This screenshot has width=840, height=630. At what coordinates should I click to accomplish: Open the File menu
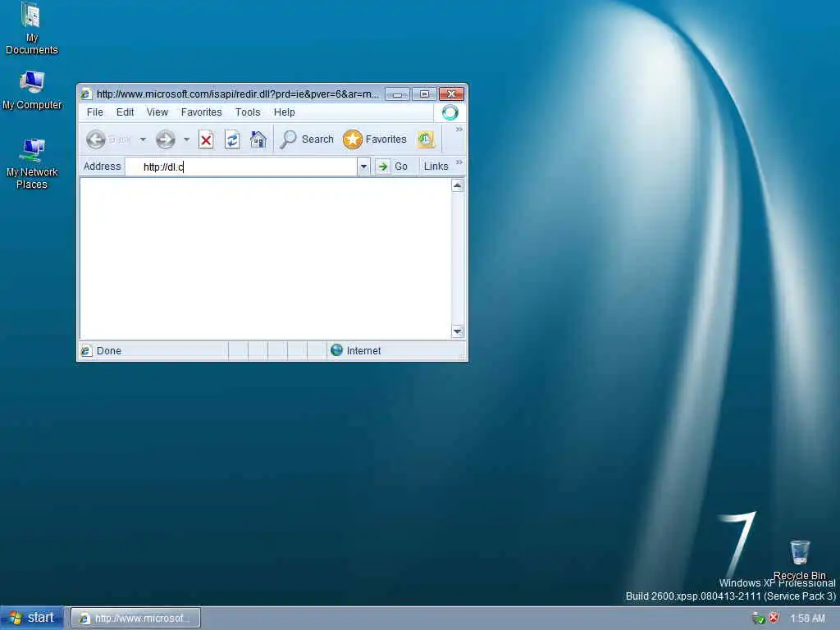coord(95,112)
